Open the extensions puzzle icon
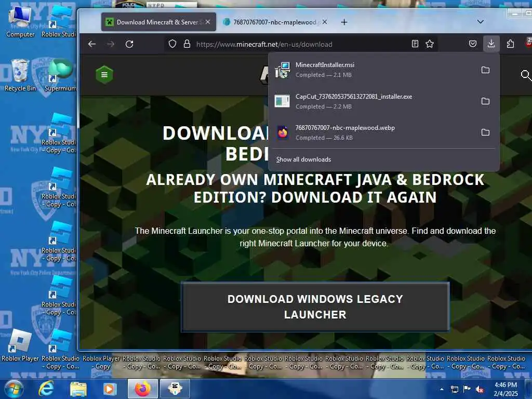This screenshot has height=399, width=532. [x=510, y=44]
